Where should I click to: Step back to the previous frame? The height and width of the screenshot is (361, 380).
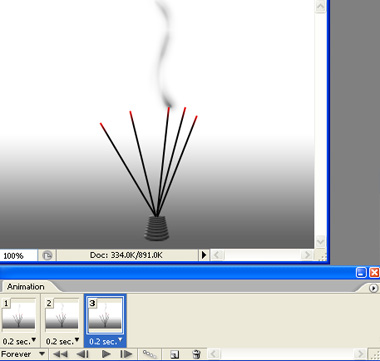83,354
